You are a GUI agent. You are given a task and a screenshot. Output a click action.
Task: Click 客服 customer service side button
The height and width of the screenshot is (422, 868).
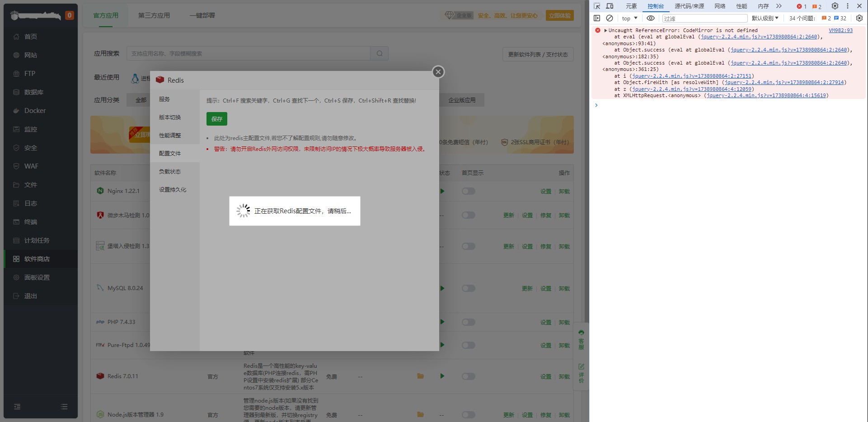pos(581,340)
